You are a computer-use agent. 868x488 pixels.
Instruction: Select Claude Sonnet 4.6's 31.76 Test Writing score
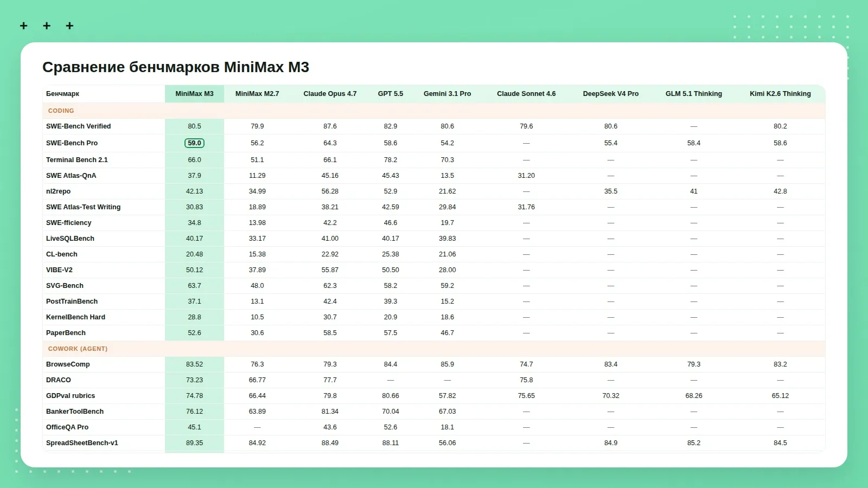[x=526, y=207]
